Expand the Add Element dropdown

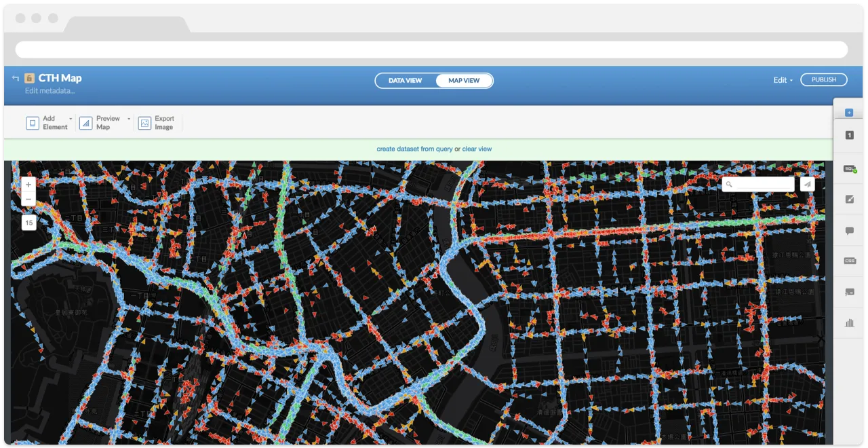tap(71, 119)
